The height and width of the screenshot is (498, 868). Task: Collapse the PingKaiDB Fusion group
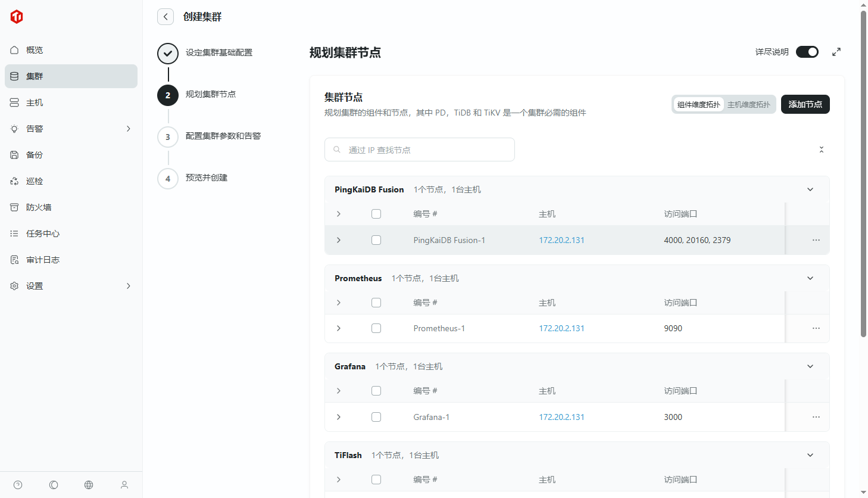(x=810, y=189)
